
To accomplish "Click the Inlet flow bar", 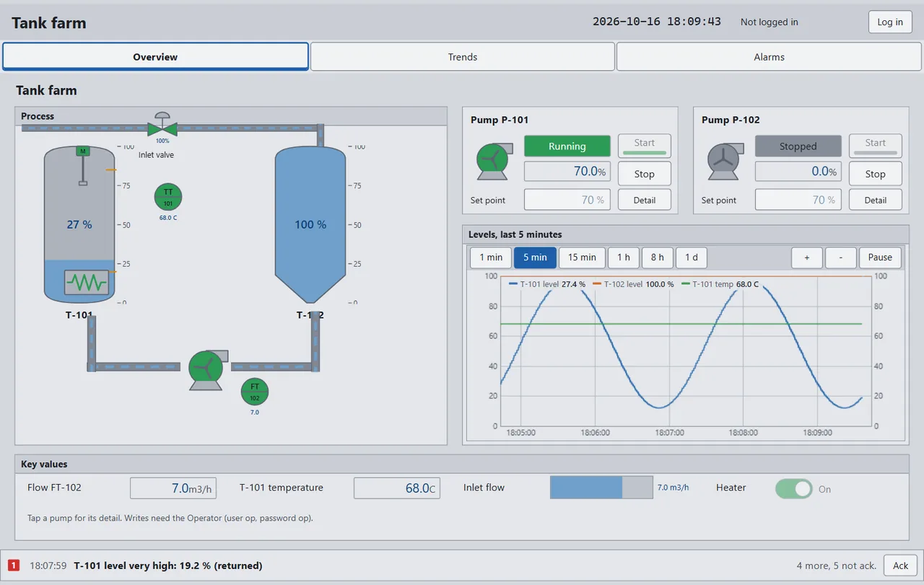I will point(601,488).
